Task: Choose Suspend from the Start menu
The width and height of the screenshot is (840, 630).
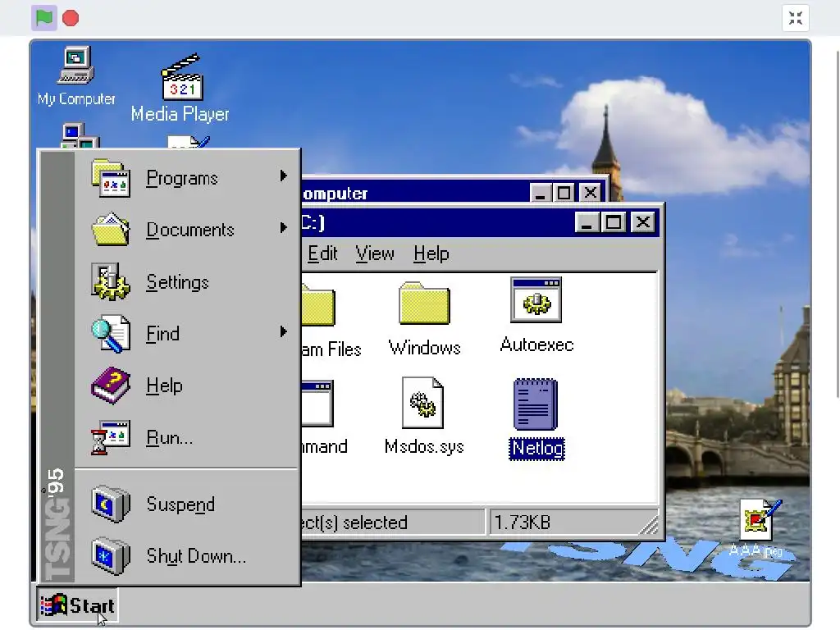Action: [188, 504]
